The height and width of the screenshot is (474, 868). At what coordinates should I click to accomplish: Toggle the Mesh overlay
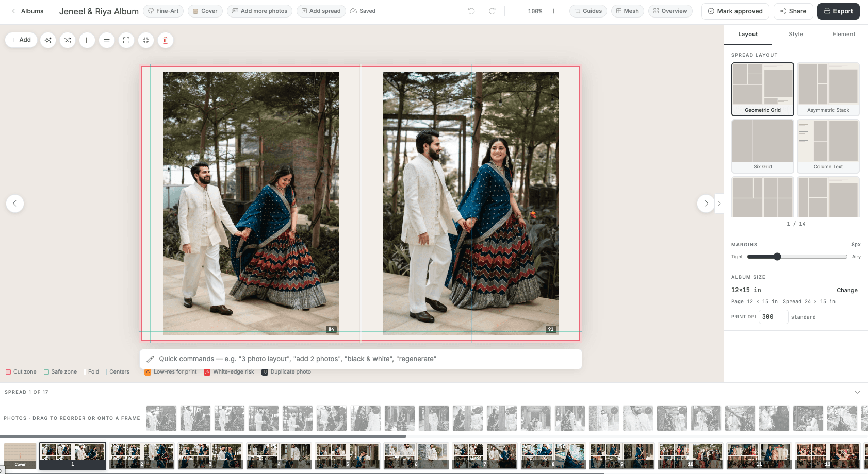(x=628, y=11)
